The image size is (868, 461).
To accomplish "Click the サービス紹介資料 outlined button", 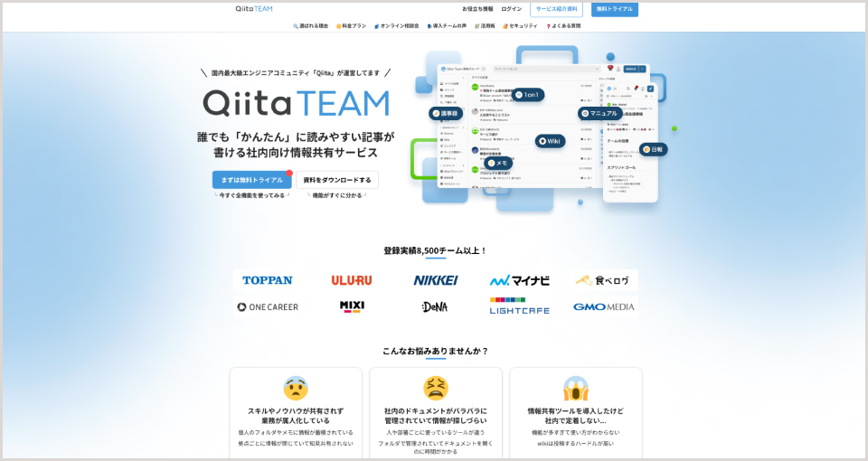I will click(556, 9).
